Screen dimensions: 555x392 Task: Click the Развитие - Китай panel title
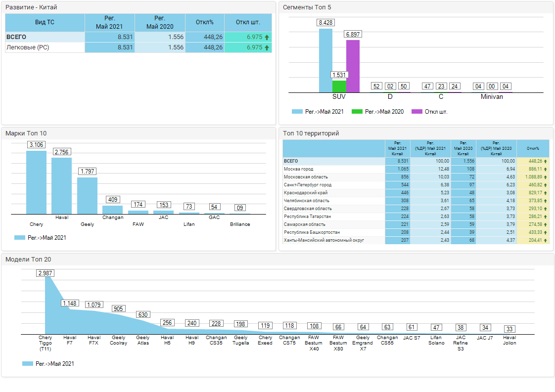(x=31, y=7)
